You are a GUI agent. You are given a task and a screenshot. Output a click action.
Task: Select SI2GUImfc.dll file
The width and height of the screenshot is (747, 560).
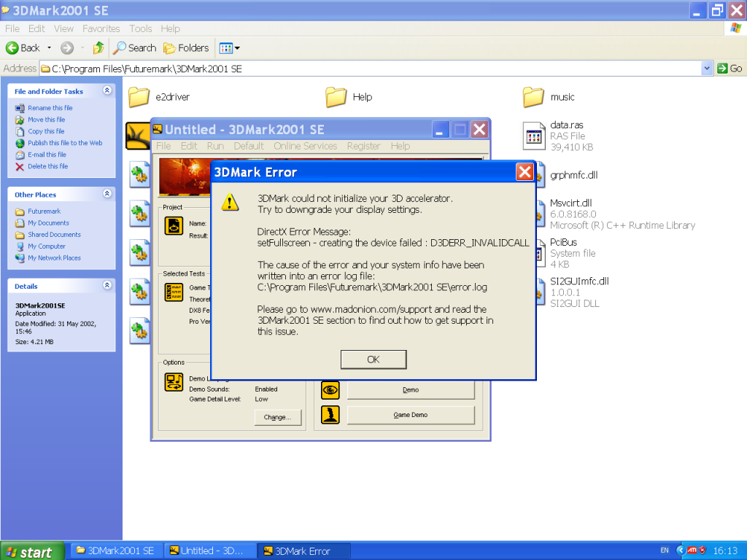[579, 281]
